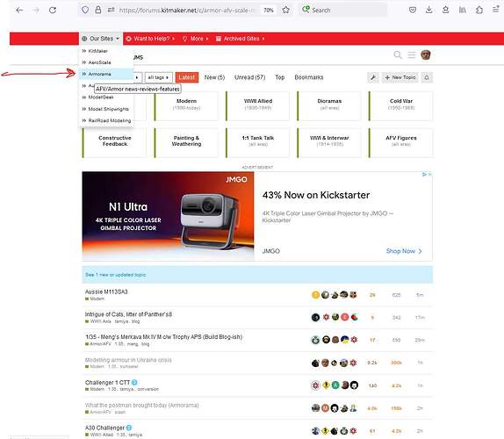
Task: Open the Pocket save icon
Action: 413,10
